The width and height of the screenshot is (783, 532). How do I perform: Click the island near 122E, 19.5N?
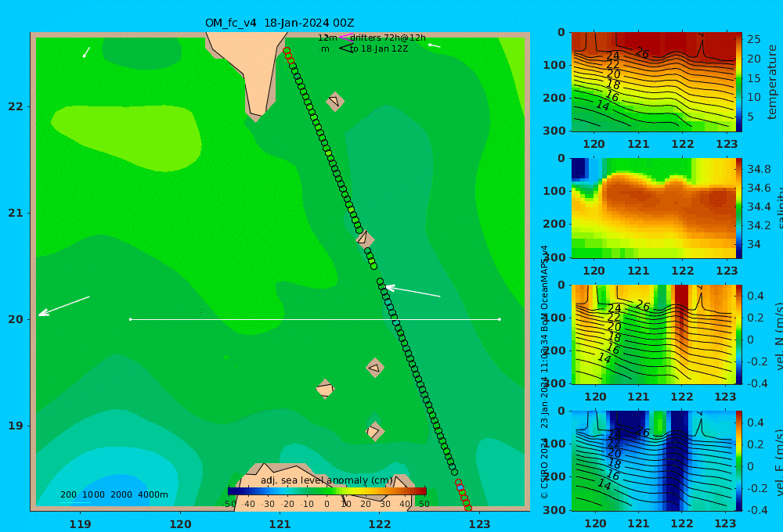pyautogui.click(x=375, y=368)
